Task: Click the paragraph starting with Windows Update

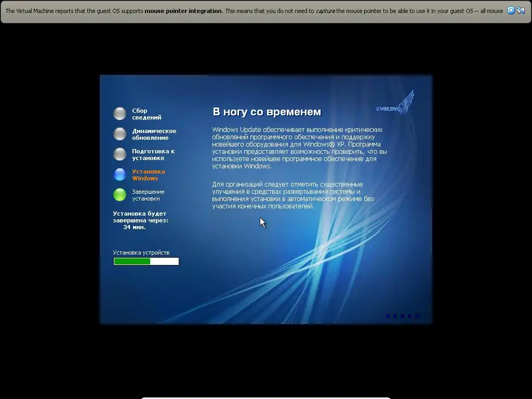Action: pos(300,148)
